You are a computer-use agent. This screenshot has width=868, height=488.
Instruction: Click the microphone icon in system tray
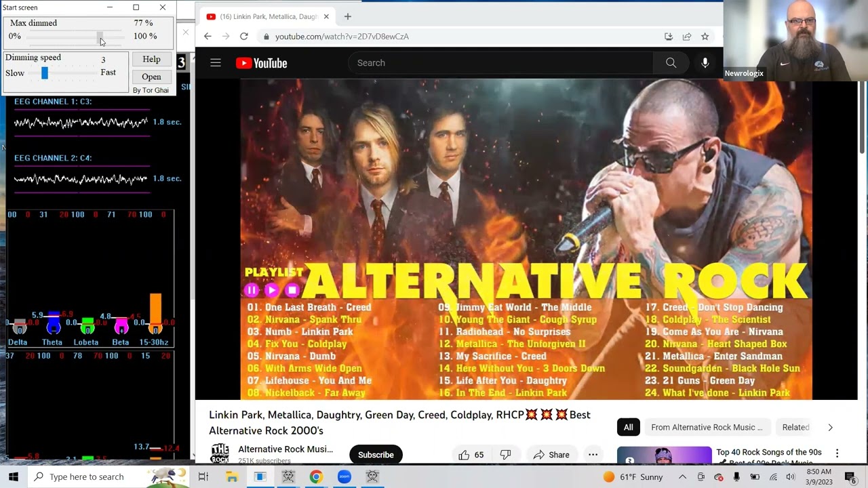(x=736, y=476)
